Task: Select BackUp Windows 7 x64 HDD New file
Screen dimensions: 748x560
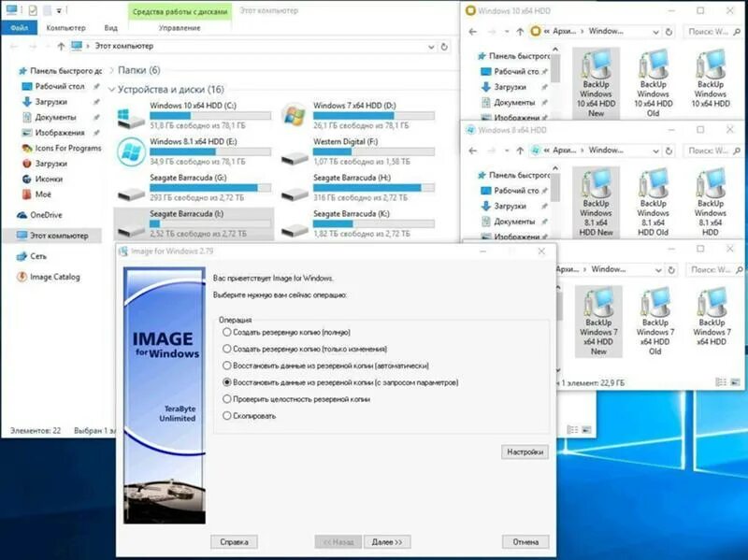Action: click(598, 321)
